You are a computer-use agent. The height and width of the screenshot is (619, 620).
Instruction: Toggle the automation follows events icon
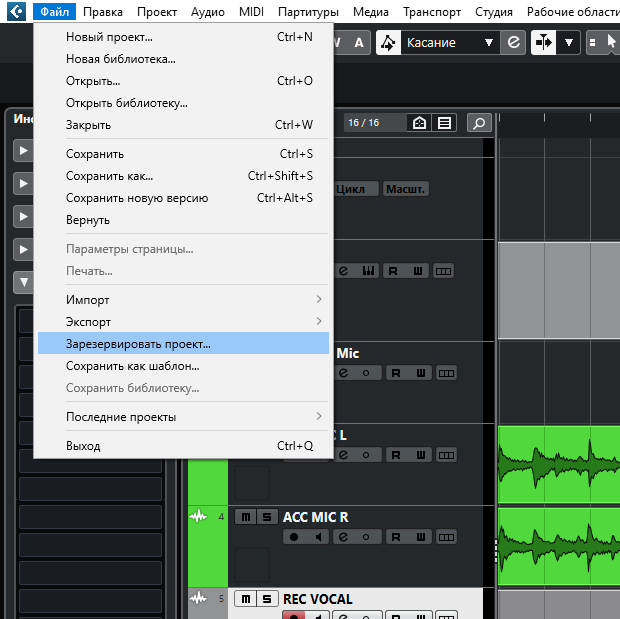tap(388, 42)
